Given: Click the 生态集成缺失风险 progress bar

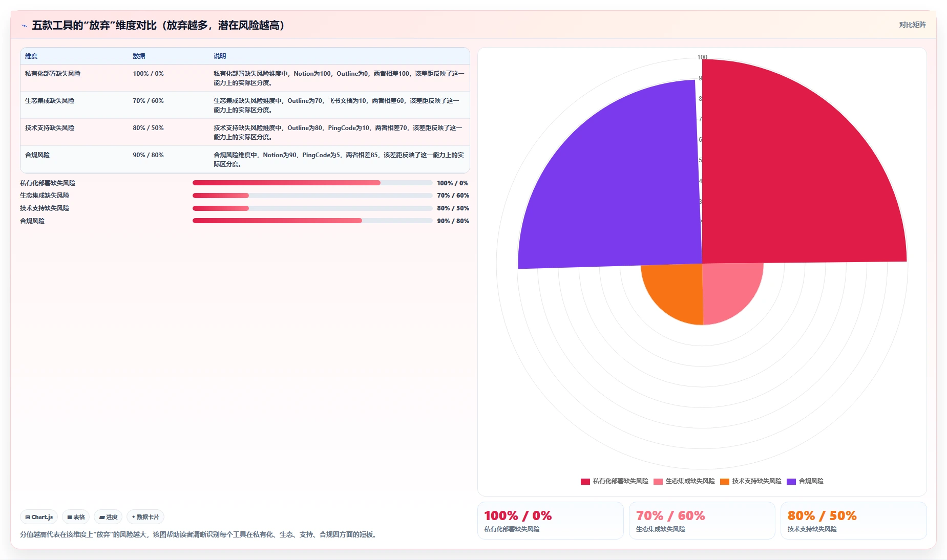Looking at the screenshot, I should tap(312, 196).
